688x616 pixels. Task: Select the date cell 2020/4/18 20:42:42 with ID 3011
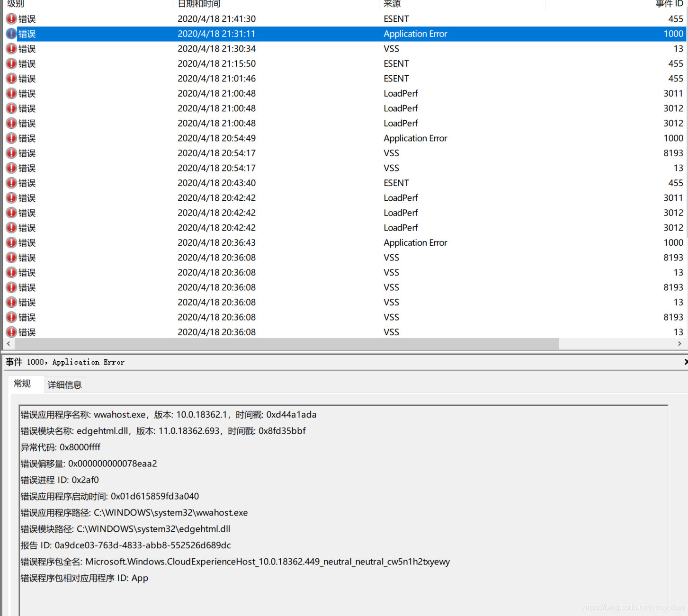tap(217, 198)
